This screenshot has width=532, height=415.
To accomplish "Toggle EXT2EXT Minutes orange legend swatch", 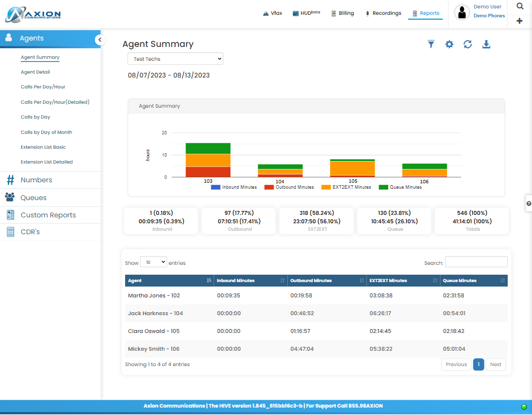I will point(326,187).
